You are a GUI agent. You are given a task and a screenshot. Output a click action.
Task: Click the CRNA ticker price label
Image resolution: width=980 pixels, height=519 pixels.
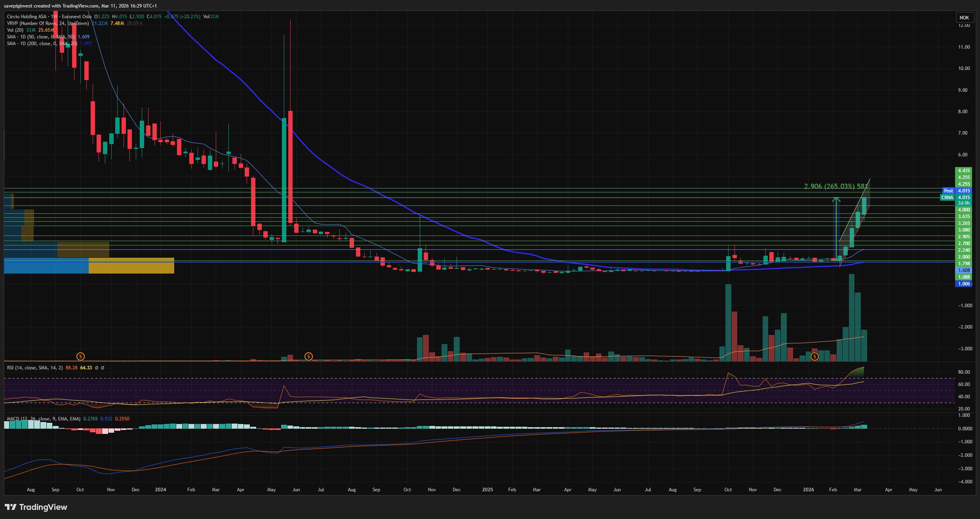(947, 198)
